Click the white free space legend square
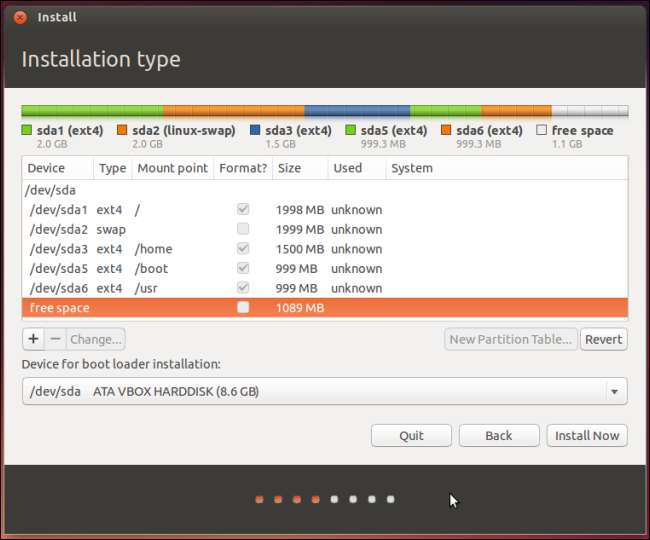The image size is (650, 540). point(541,130)
